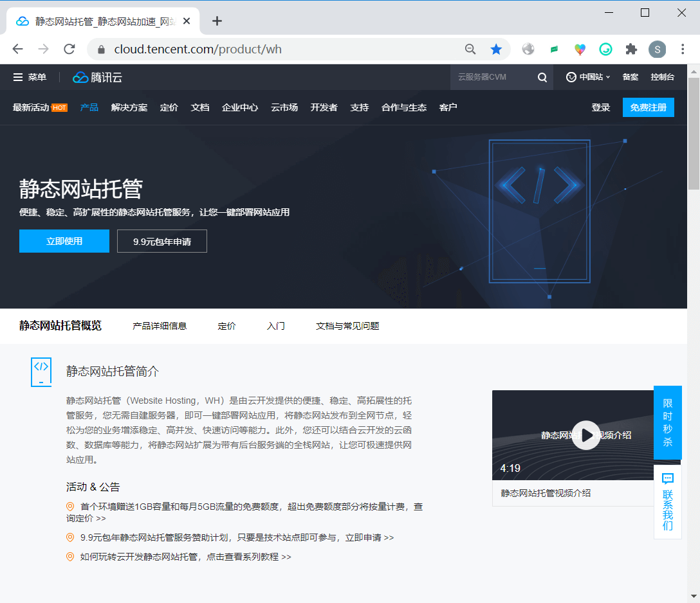The height and width of the screenshot is (603, 700).
Task: Click the bookmark star icon
Action: [x=496, y=49]
